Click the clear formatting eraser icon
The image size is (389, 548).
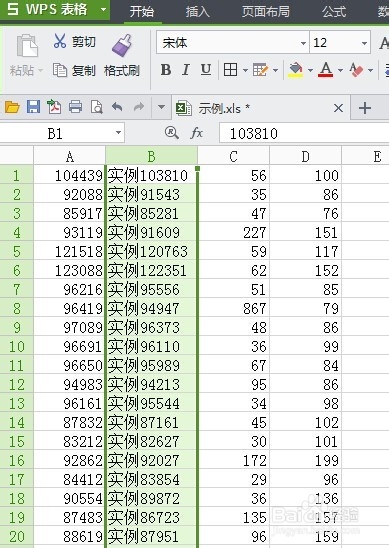356,70
